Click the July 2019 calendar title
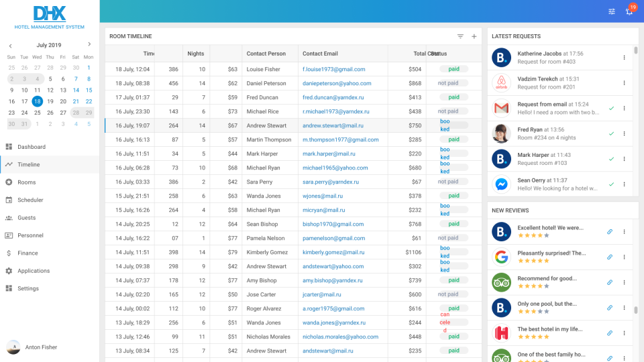644x362 pixels. pos(49,45)
